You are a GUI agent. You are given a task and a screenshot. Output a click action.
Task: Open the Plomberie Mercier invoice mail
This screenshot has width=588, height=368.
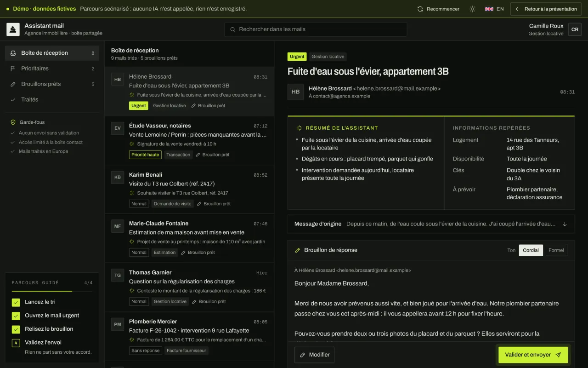click(x=189, y=336)
